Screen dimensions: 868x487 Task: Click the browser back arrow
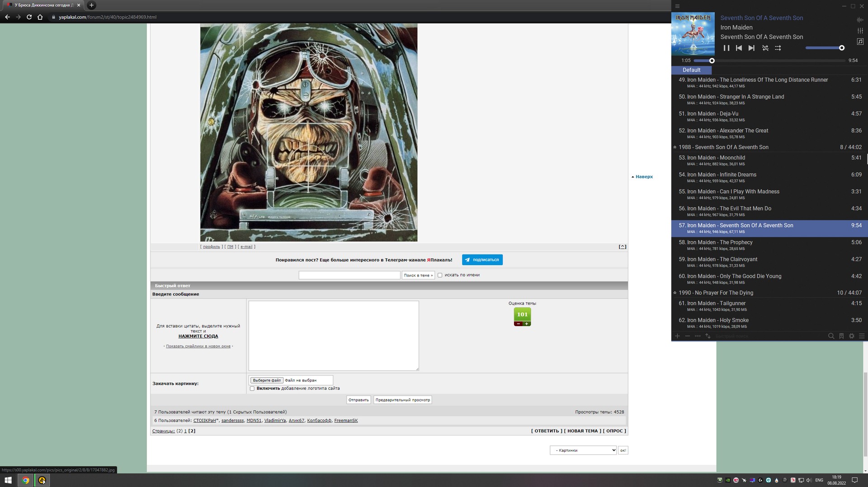[7, 17]
